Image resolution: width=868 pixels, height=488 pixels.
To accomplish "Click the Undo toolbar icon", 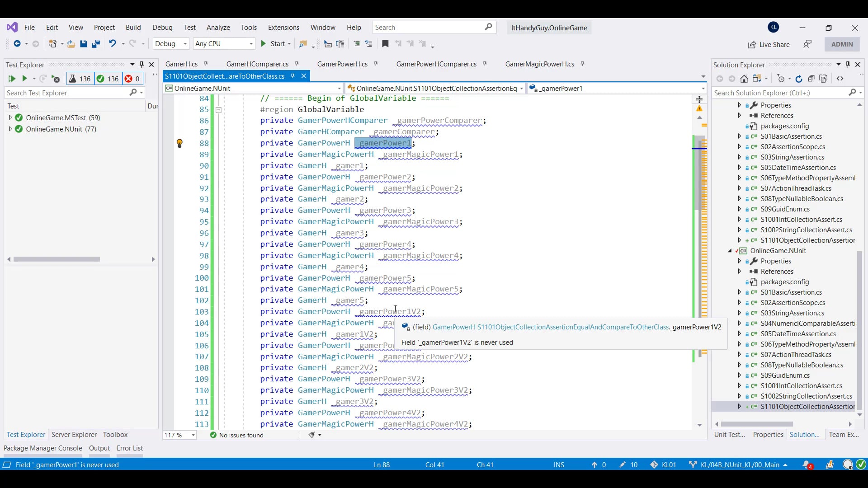I will pos(112,44).
